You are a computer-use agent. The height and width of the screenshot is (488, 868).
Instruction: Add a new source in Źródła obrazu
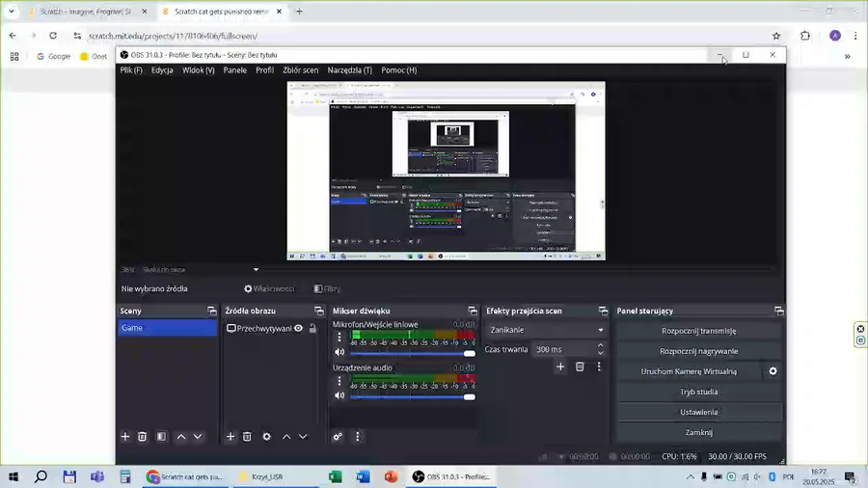pos(231,437)
